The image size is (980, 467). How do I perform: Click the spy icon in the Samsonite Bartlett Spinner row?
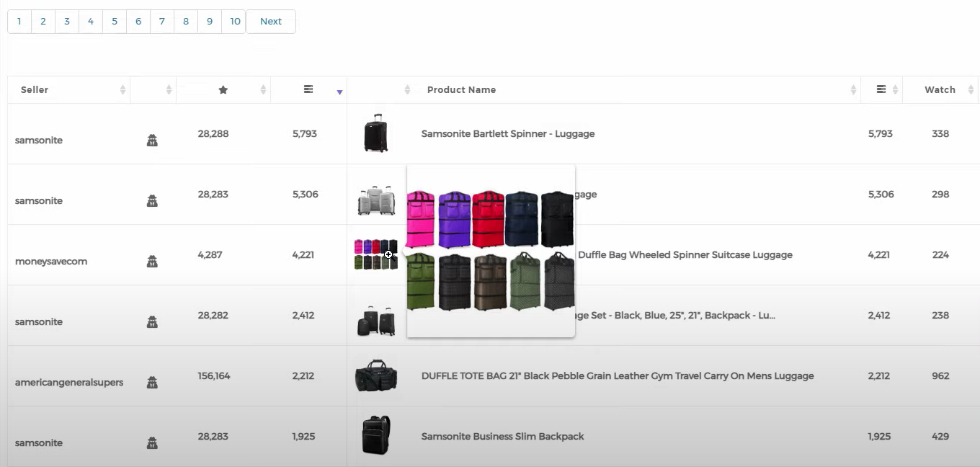coord(152,140)
